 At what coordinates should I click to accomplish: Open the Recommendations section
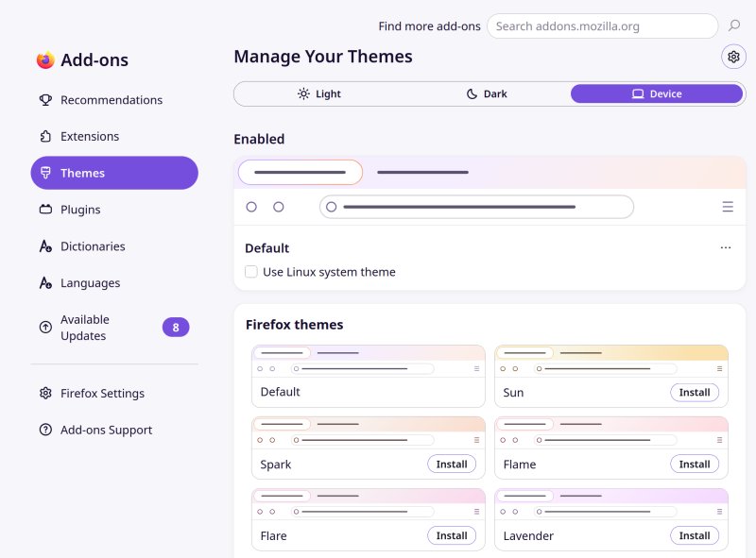point(114,100)
